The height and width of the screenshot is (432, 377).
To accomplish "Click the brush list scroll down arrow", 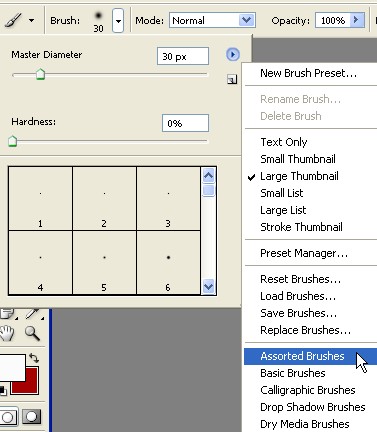I will [208, 286].
